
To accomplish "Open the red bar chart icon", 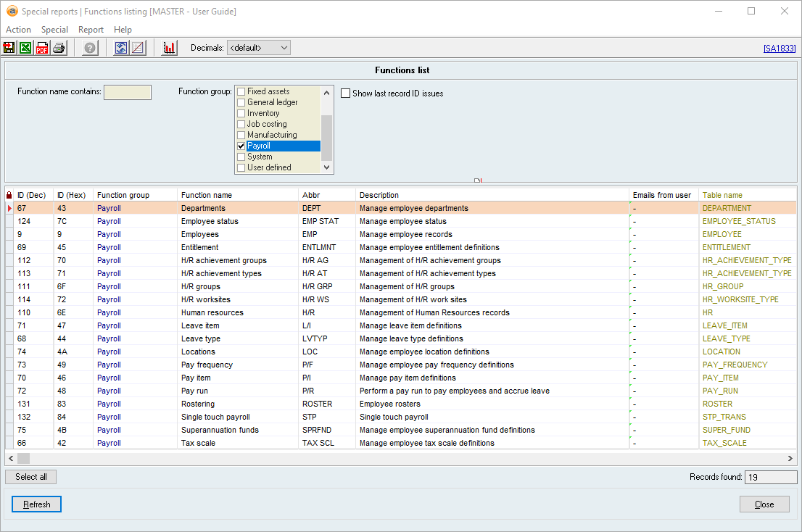I will click(x=170, y=49).
